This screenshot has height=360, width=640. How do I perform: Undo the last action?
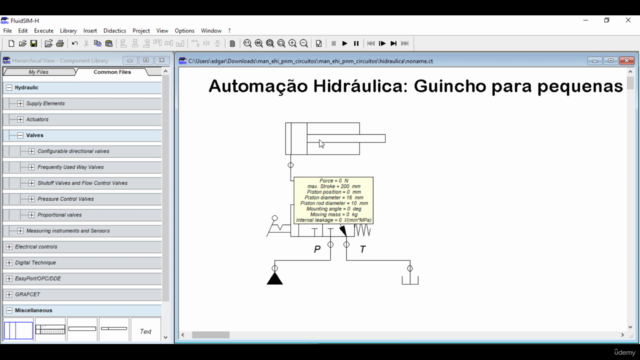pyautogui.click(x=75, y=43)
